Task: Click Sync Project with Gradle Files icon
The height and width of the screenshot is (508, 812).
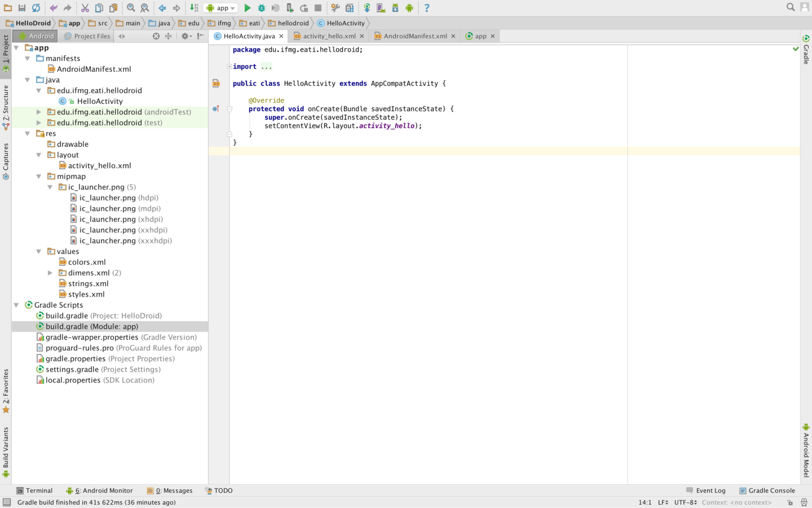Action: tap(367, 8)
